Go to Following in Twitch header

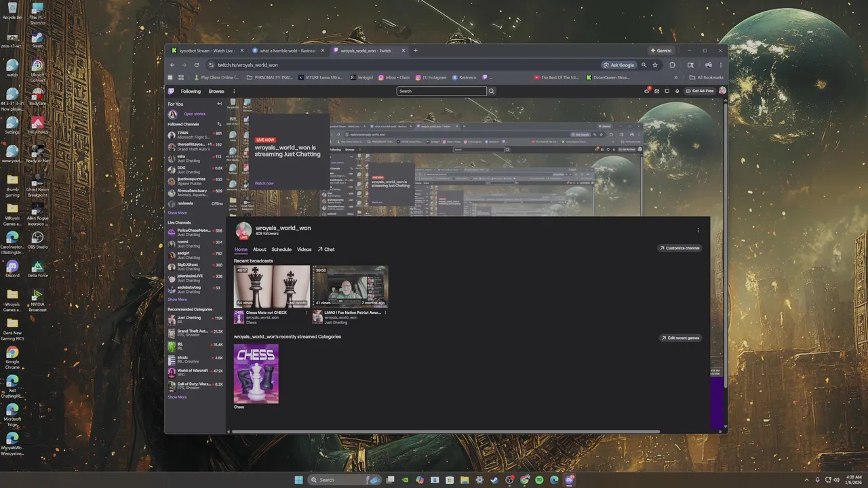point(191,91)
